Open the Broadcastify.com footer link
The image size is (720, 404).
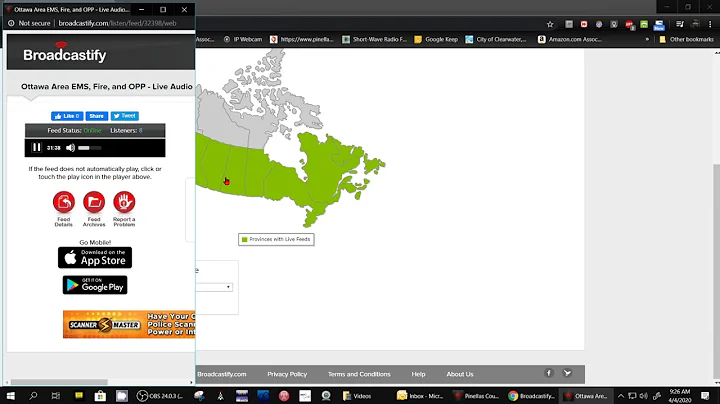[x=222, y=374]
